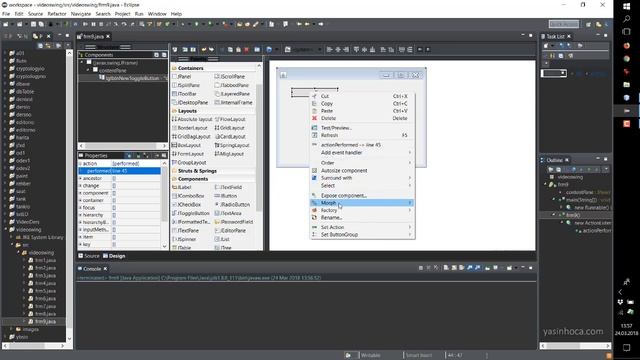The image size is (640, 360).
Task: Pick JScrollPane from the Containers palette
Action: (x=230, y=77)
